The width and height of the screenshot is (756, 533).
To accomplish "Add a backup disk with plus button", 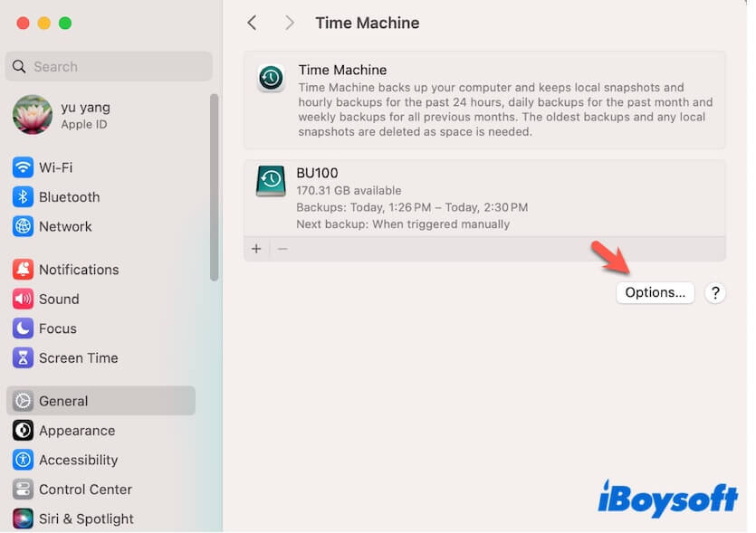I will [x=256, y=249].
